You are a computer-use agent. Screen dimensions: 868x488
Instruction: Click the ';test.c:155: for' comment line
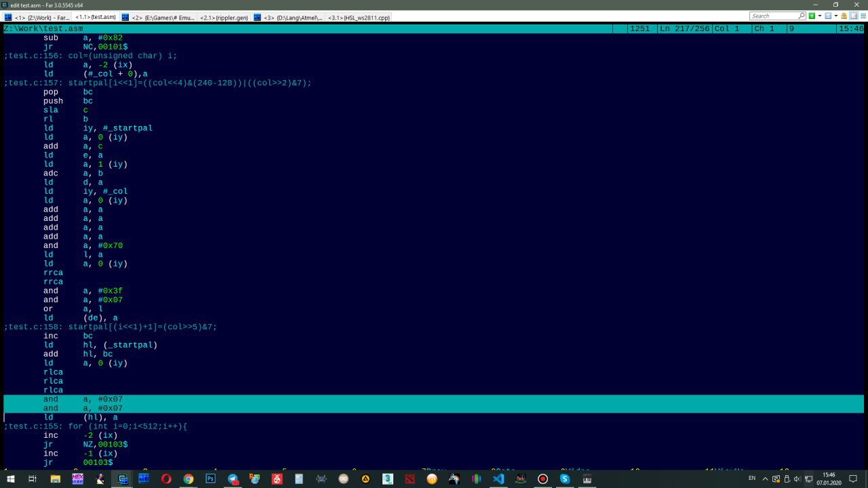[96, 426]
